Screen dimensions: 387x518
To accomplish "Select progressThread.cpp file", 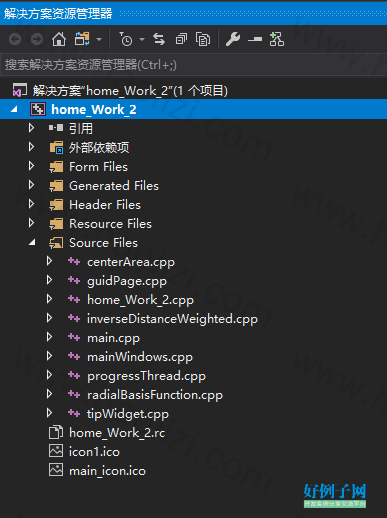I will click(147, 376).
